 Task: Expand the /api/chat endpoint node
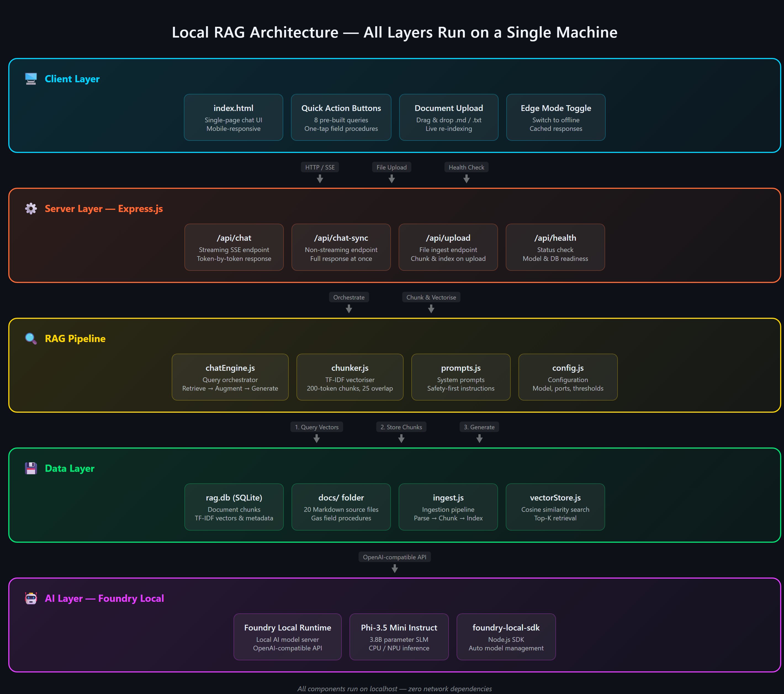pos(234,247)
